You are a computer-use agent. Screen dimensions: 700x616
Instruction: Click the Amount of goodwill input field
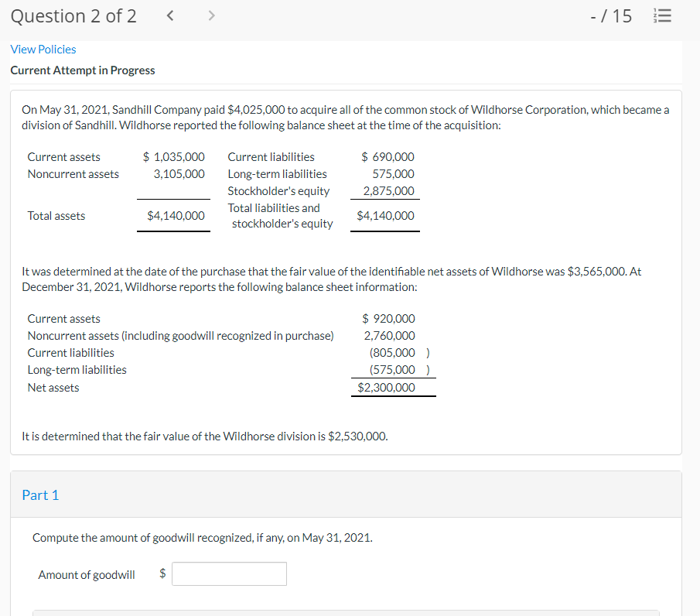tap(229, 573)
